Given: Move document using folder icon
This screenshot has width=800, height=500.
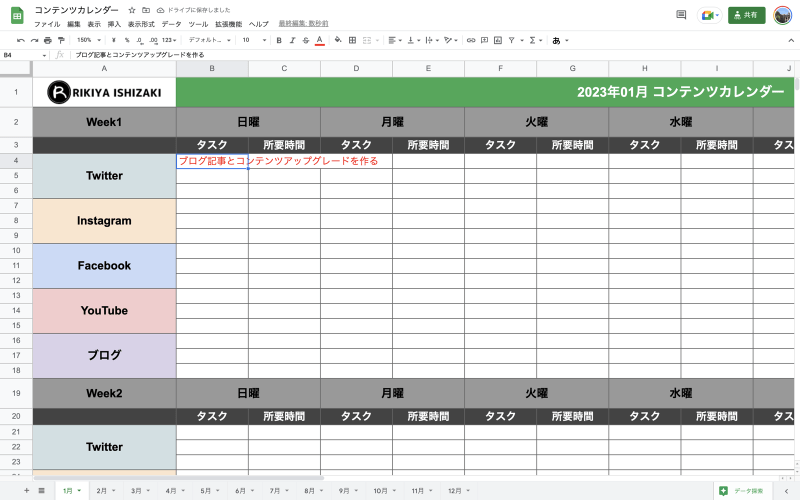Looking at the screenshot, I should tap(146, 10).
